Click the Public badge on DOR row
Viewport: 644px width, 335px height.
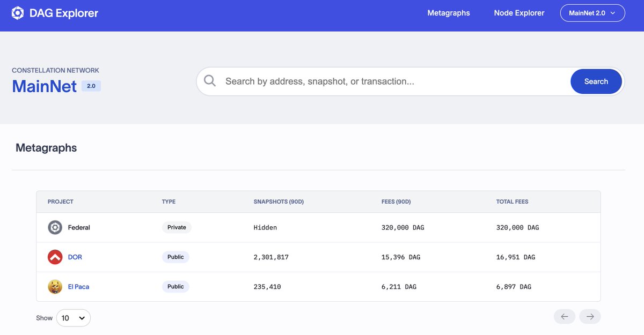click(x=175, y=257)
